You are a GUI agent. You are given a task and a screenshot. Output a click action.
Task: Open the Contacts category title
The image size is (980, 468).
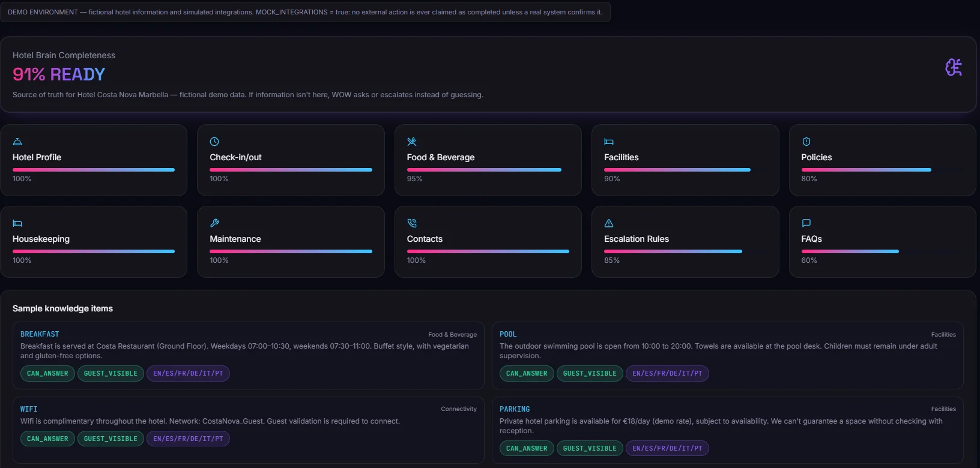425,239
